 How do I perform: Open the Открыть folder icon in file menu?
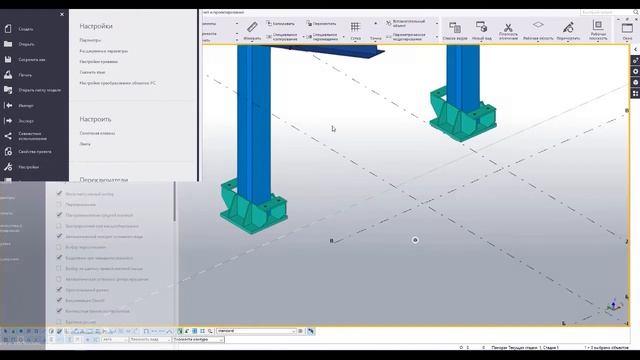coord(8,44)
